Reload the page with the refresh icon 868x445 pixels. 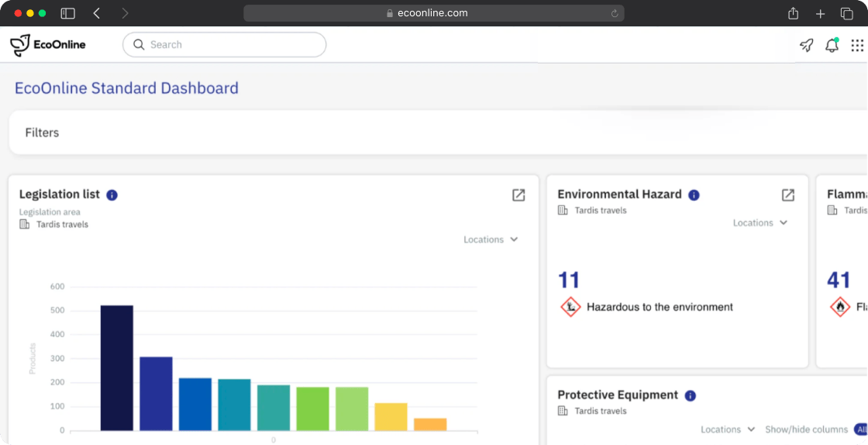coord(615,13)
